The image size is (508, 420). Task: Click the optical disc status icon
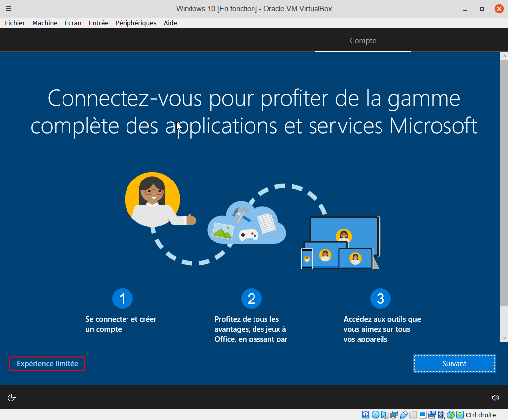[x=375, y=415]
